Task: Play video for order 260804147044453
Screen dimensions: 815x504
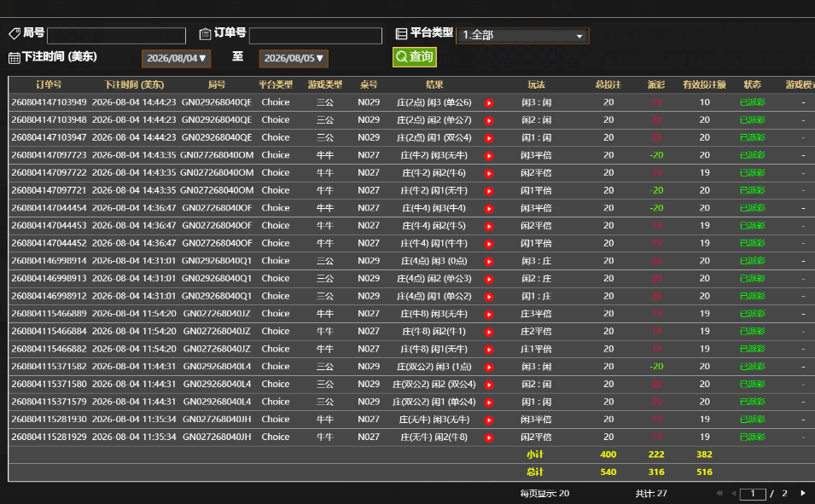Action: click(489, 226)
